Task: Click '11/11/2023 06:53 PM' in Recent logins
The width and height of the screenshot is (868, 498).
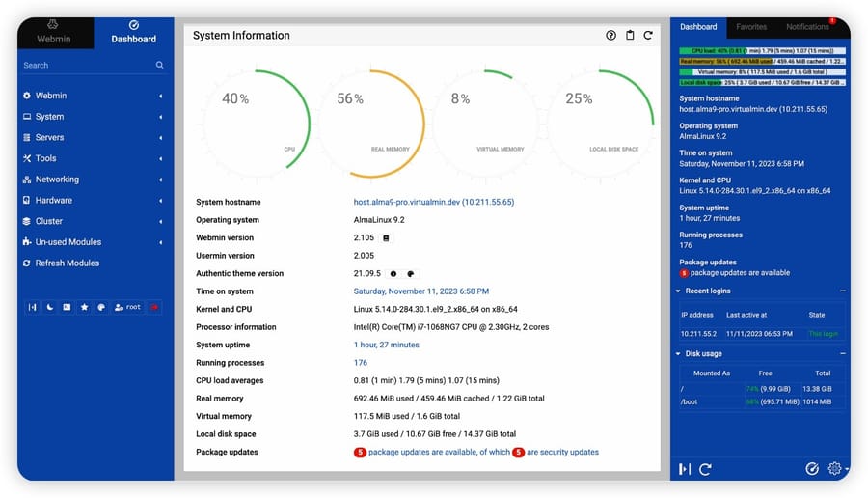Action: tap(759, 334)
